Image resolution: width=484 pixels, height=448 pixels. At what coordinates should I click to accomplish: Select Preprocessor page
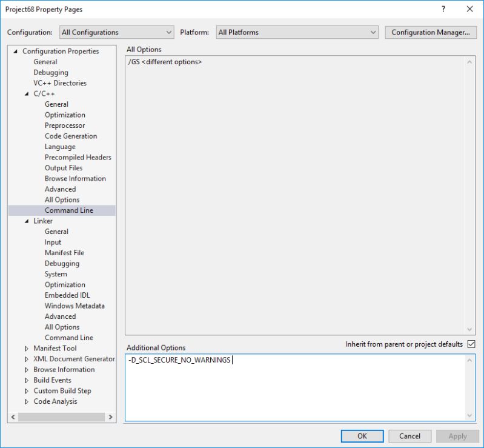click(x=65, y=125)
